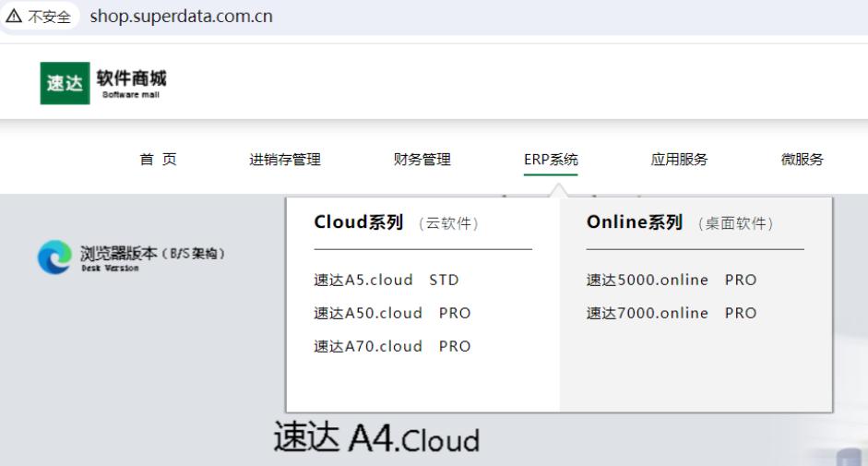Open the 财务管理 menu
The image size is (868, 466).
(x=422, y=160)
